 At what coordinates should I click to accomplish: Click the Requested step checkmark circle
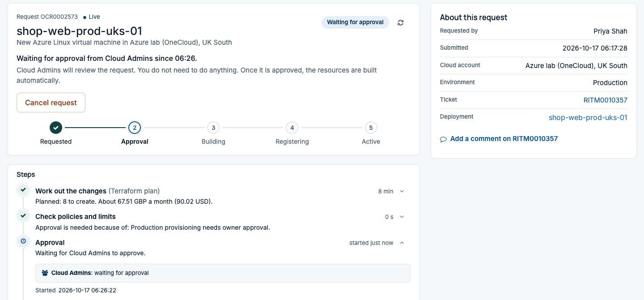coord(56,128)
